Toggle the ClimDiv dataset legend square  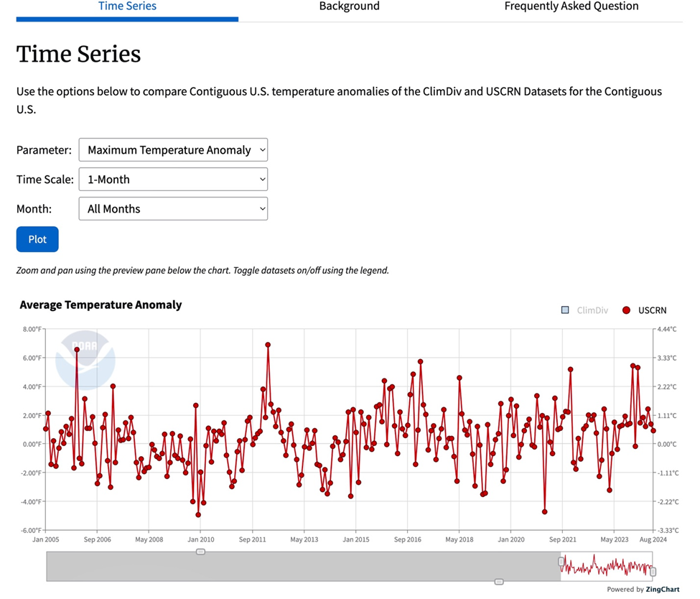pos(565,310)
